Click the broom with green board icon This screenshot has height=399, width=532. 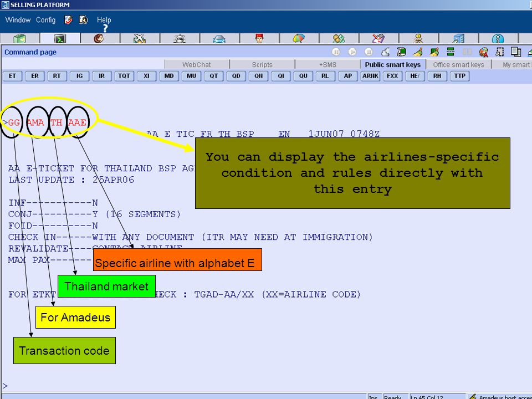(x=434, y=52)
